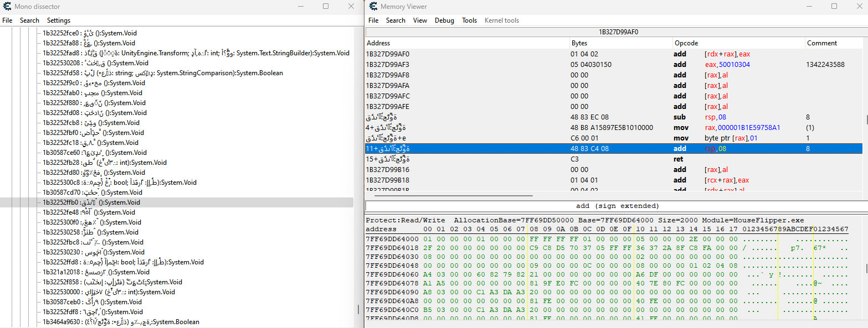The image size is (868, 328).
Task: Click the Opcode column header
Action: pyautogui.click(x=686, y=43)
